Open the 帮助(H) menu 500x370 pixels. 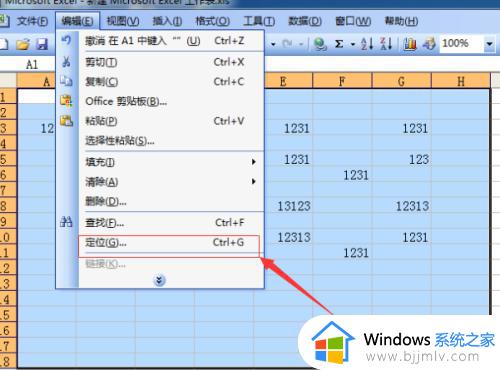click(401, 21)
